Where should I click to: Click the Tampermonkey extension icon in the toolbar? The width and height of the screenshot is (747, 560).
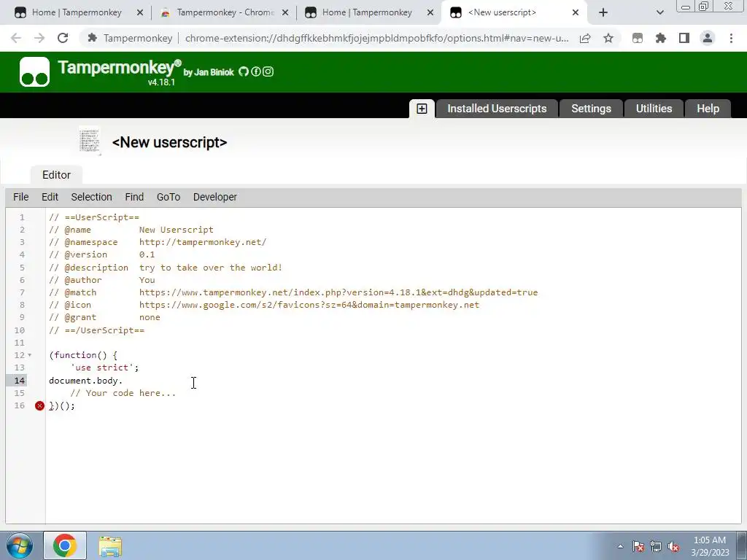click(x=638, y=38)
